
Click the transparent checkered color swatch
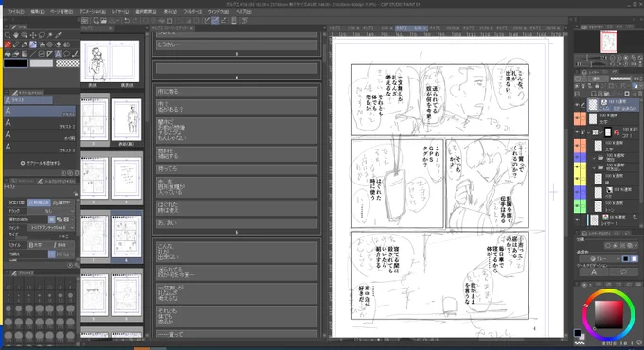coord(67,63)
